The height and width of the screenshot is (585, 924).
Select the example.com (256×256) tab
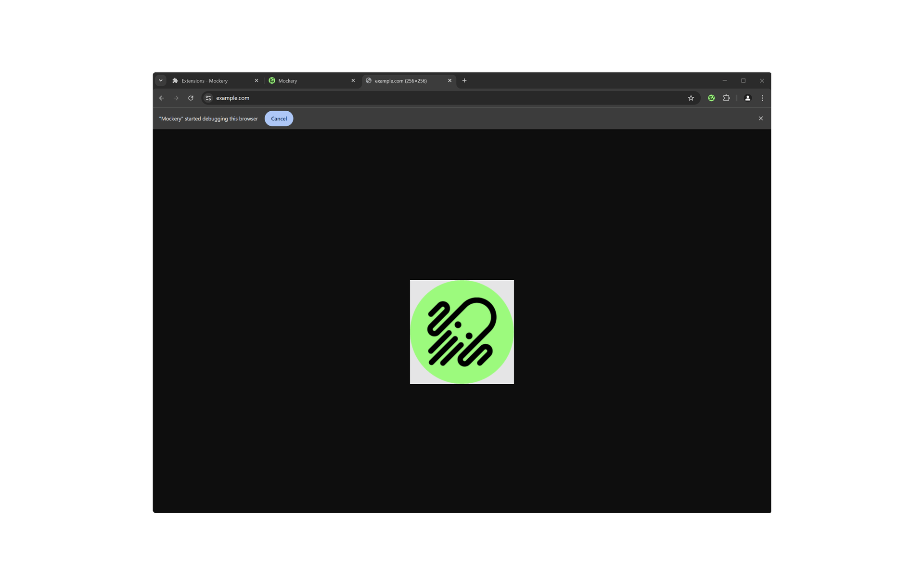click(x=409, y=80)
